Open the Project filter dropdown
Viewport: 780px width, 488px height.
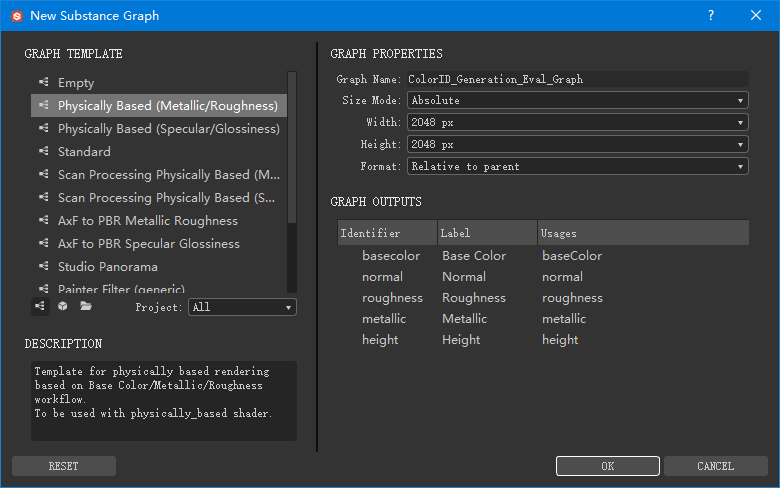(242, 307)
